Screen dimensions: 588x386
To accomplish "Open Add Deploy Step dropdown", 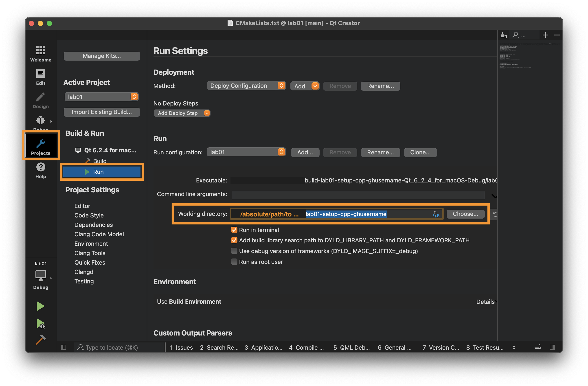I will 182,113.
